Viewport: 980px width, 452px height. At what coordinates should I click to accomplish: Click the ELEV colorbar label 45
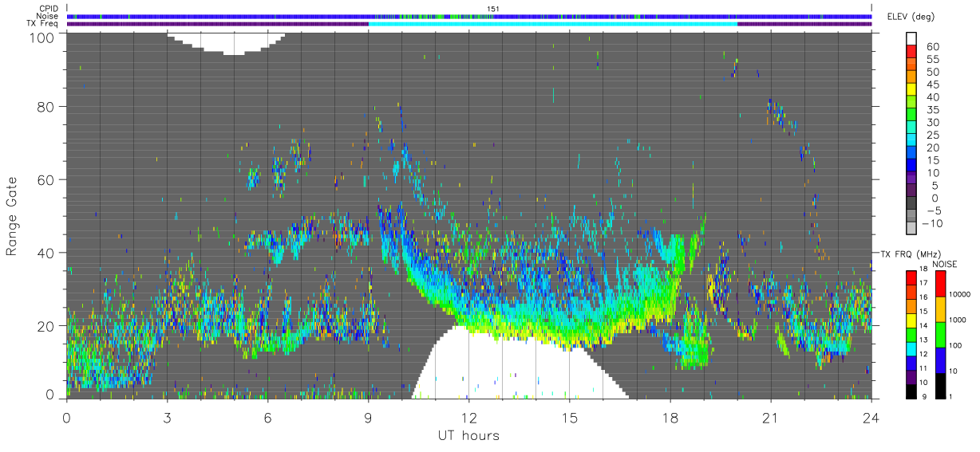(931, 84)
